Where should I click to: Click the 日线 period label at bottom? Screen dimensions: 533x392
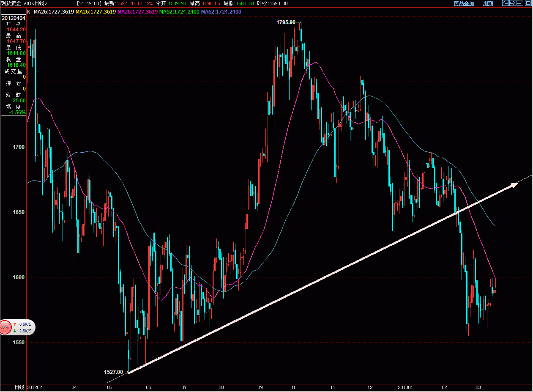(19, 387)
